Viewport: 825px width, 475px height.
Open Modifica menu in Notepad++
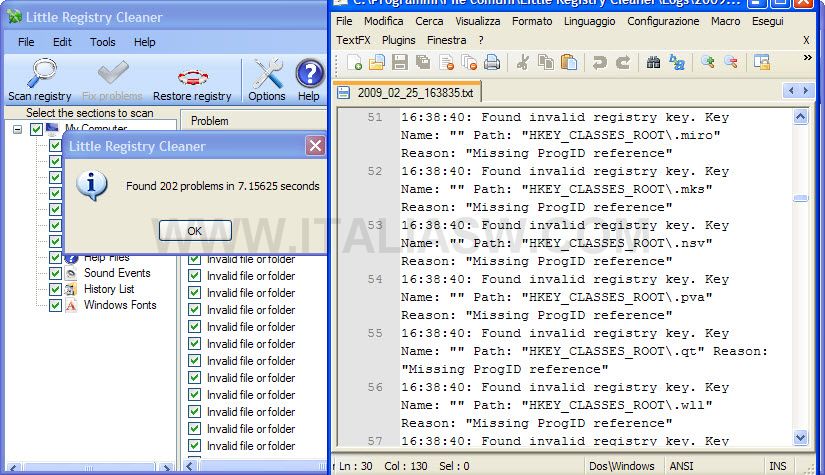[x=384, y=21]
